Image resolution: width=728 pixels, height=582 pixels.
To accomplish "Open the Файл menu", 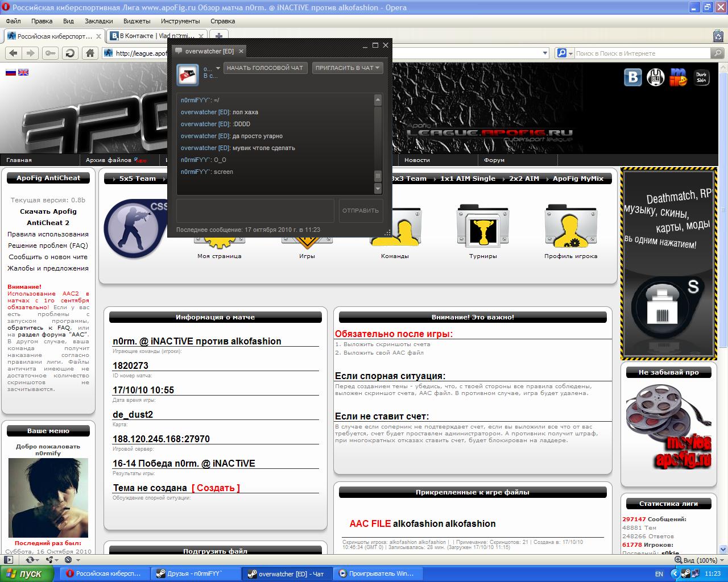I will [13, 21].
